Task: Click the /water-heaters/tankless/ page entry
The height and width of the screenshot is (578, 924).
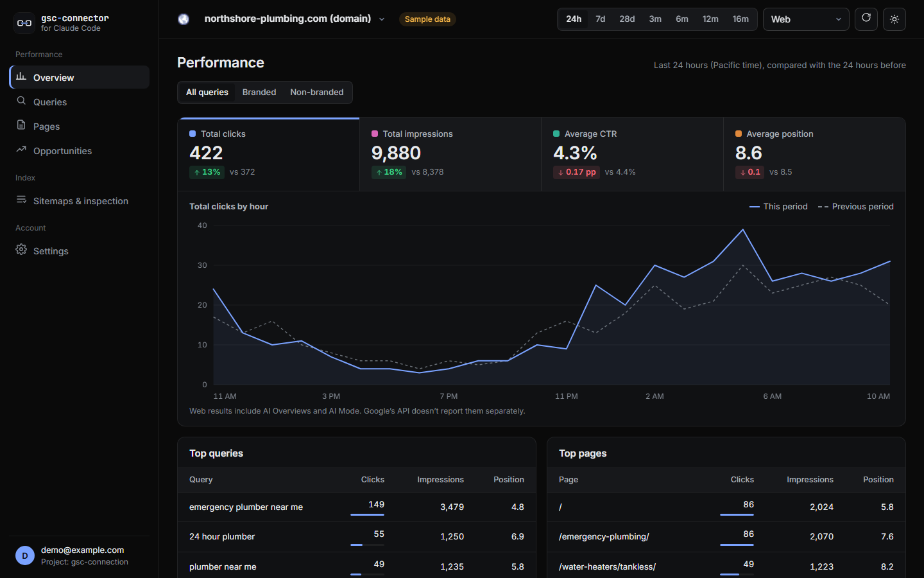Action: 607,566
